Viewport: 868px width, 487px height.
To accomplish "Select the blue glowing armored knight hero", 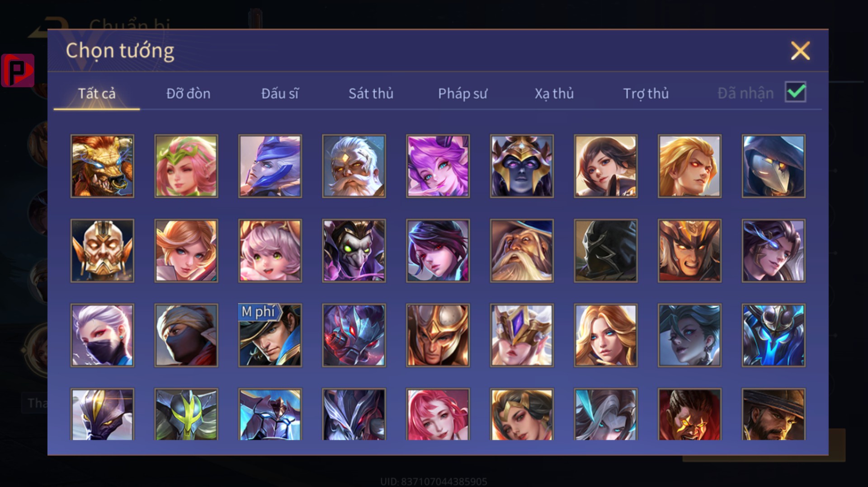I will pyautogui.click(x=774, y=335).
